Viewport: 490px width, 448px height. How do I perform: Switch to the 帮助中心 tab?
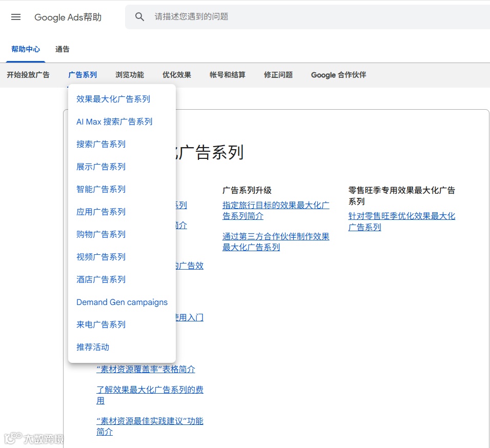click(26, 49)
